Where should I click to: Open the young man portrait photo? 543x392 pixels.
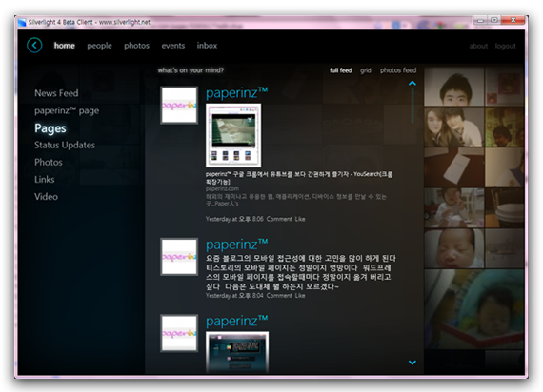(x=454, y=87)
